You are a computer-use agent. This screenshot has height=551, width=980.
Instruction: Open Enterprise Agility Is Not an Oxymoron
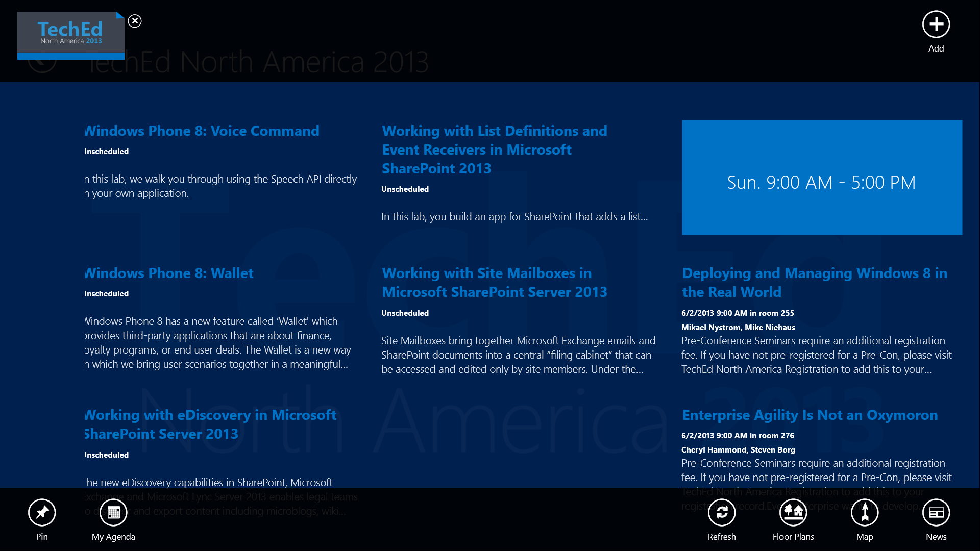coord(810,415)
